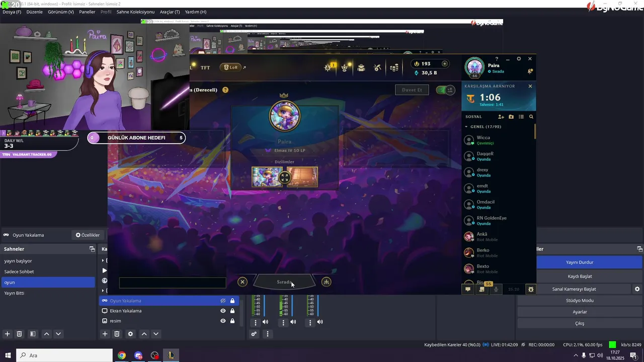Mute the third audio mixer channel
This screenshot has height=362, width=644.
coord(320,322)
